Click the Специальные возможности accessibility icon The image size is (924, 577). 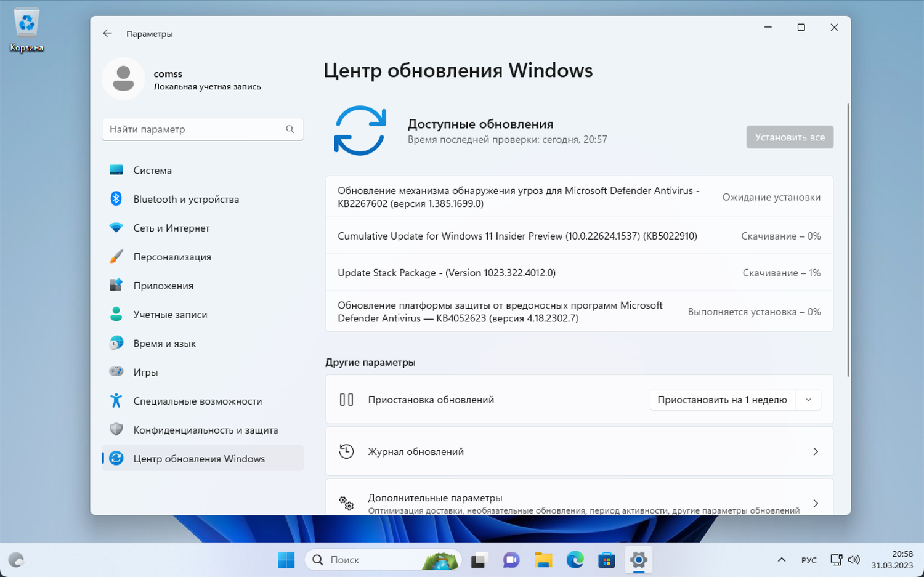point(116,400)
